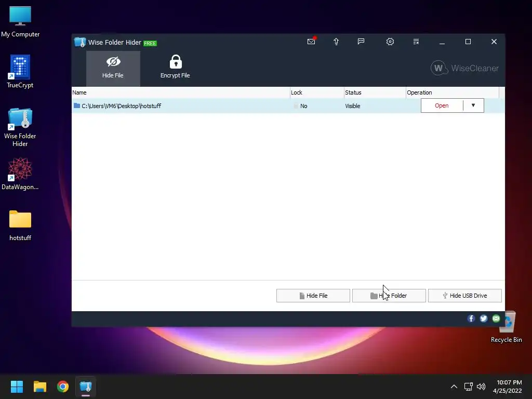Expand the Open operation dropdown arrow
The image size is (532, 399).
473,105
